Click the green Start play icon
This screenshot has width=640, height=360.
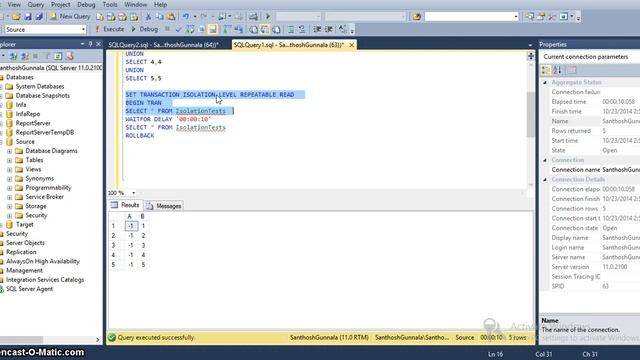pyautogui.click(x=268, y=16)
